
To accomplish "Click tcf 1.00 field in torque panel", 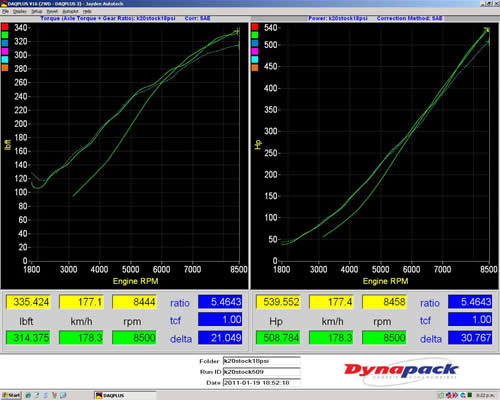I will pos(220,320).
